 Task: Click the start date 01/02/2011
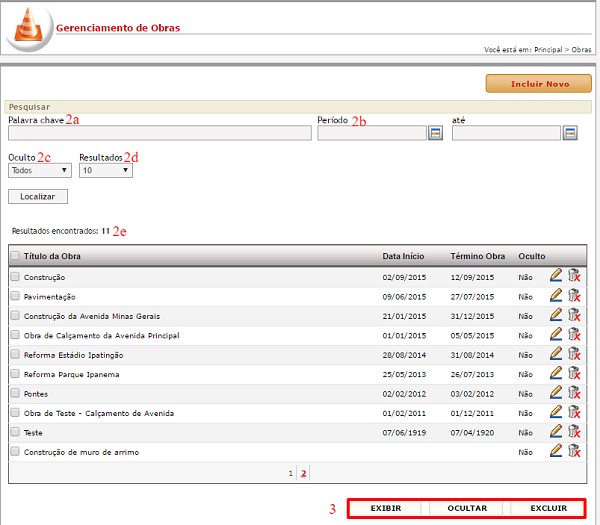[404, 413]
